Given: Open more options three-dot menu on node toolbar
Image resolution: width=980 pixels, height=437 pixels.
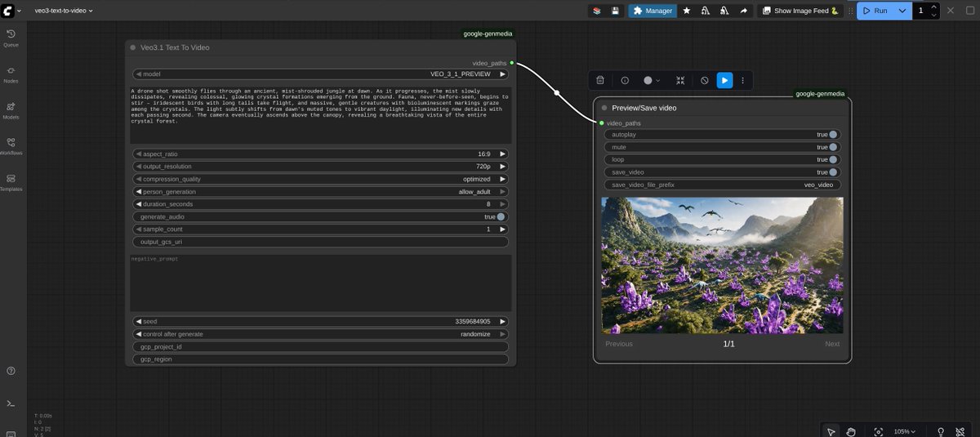Looking at the screenshot, I should point(742,80).
